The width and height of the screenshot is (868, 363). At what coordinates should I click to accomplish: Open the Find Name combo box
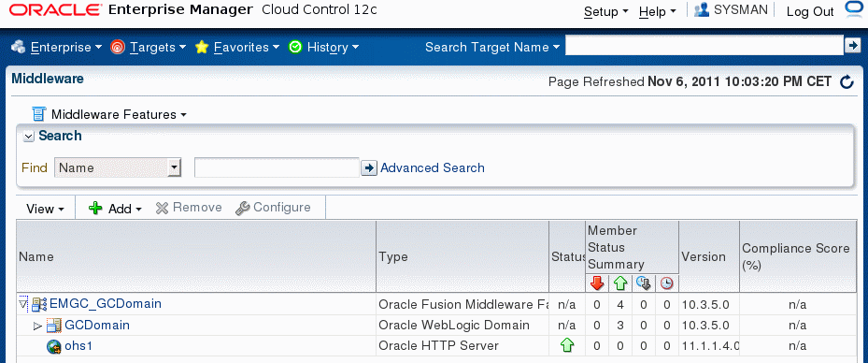[118, 167]
